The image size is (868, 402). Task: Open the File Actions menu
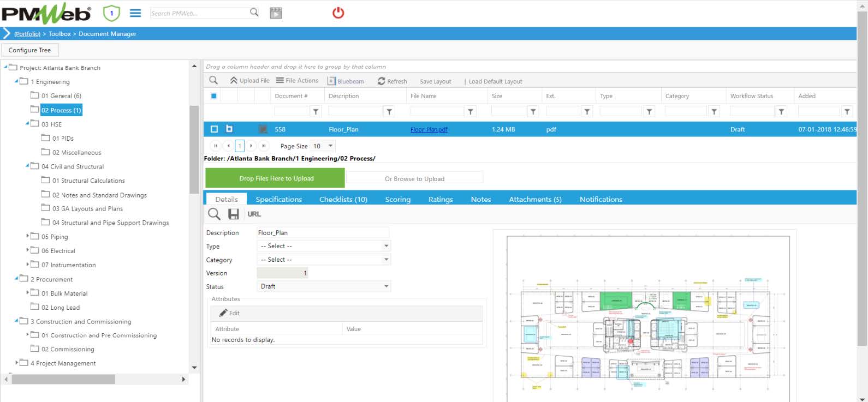click(x=297, y=81)
